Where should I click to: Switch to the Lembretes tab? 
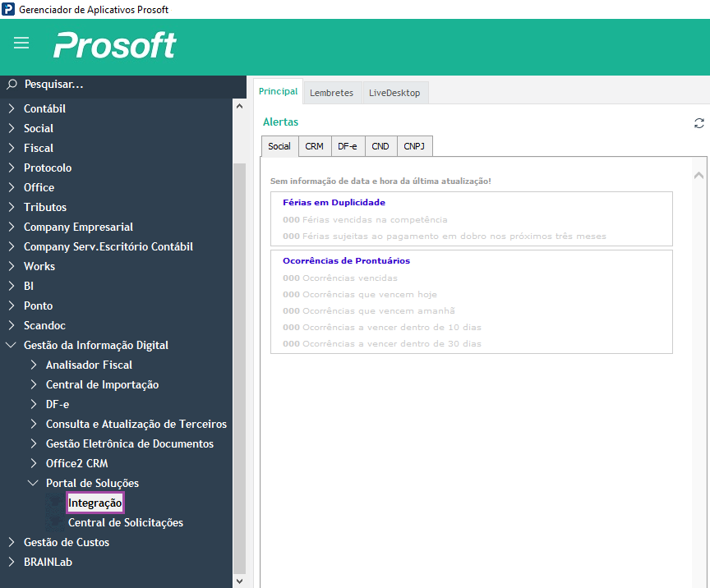(332, 93)
